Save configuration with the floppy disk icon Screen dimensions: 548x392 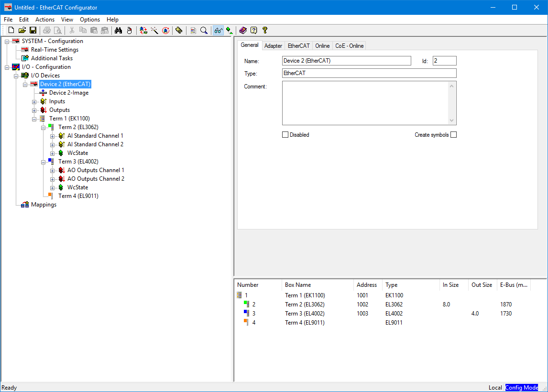[33, 31]
